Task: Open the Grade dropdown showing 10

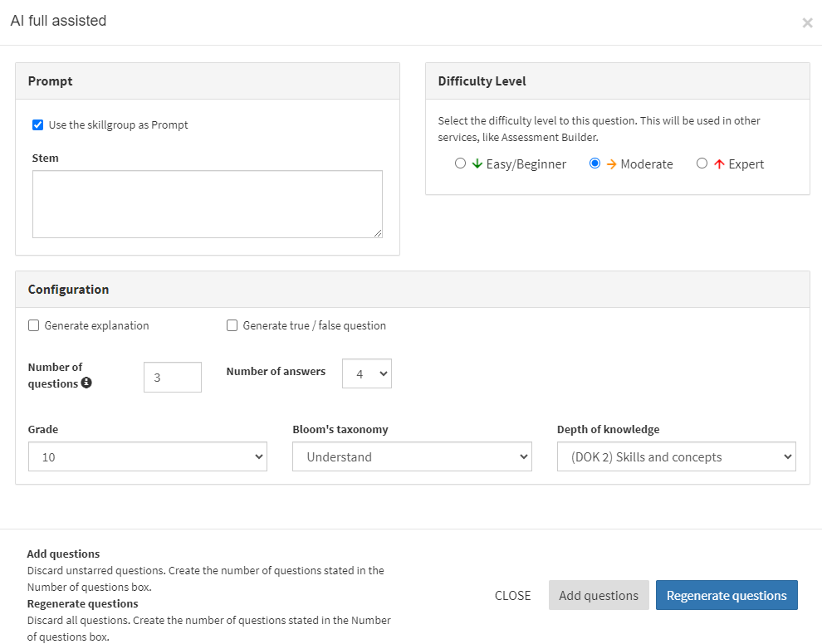Action: [148, 456]
